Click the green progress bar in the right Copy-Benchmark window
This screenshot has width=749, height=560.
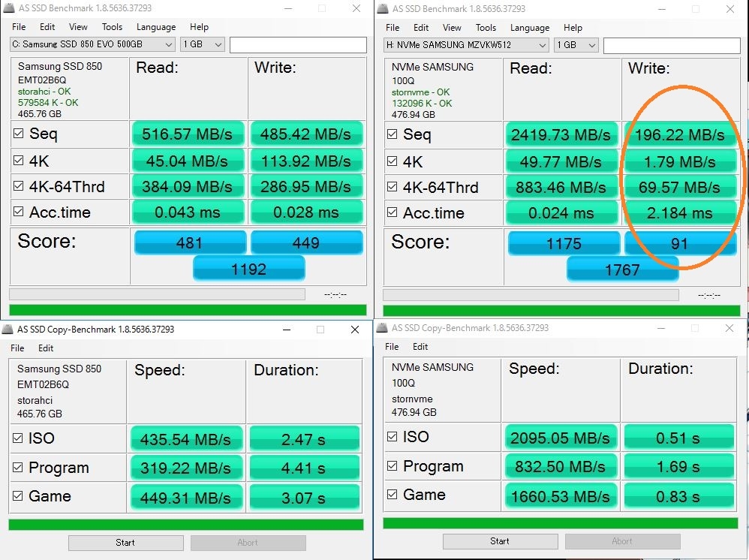(x=561, y=523)
